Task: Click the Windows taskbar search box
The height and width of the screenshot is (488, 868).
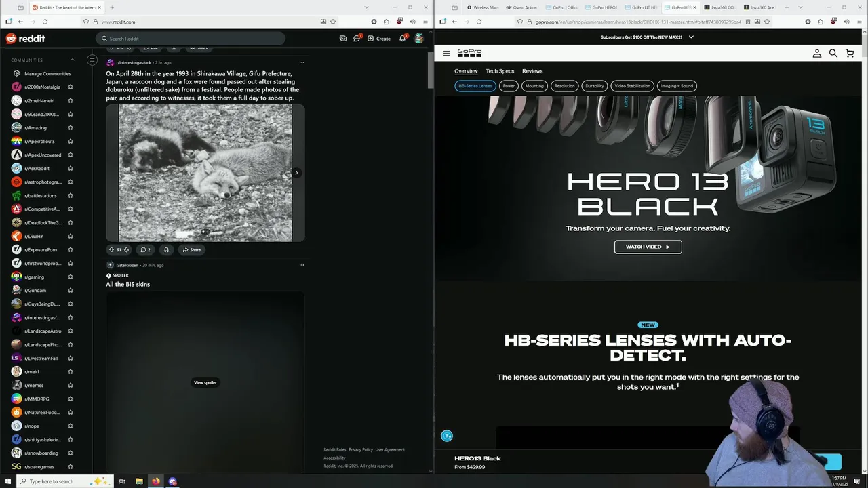Action: 64,481
